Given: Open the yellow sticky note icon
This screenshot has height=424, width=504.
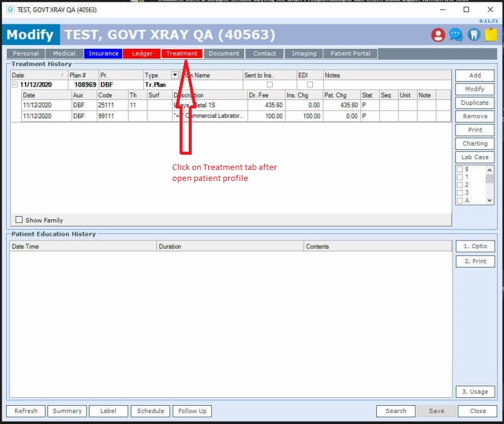Looking at the screenshot, I should [491, 35].
